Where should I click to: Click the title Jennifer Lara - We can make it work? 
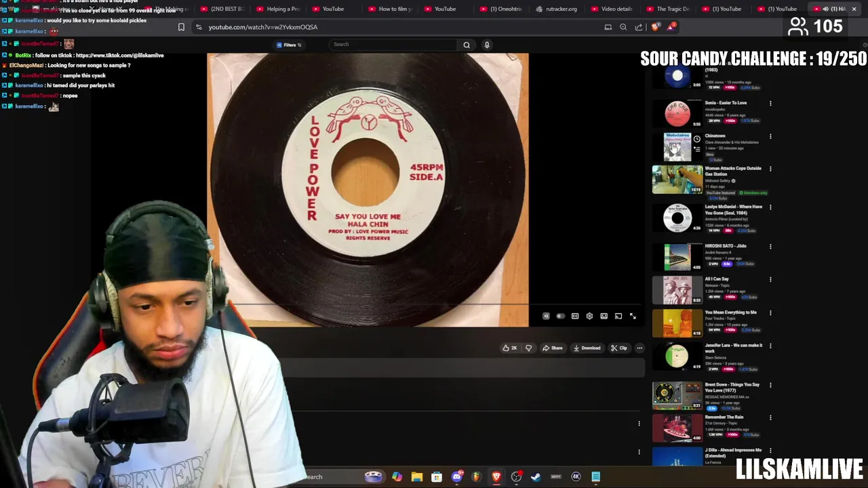tap(733, 348)
